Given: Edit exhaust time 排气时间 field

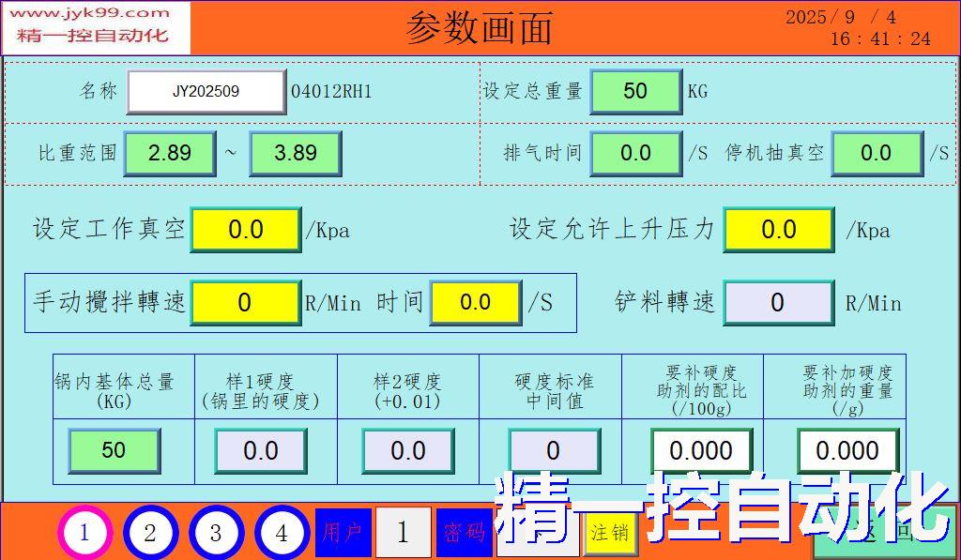Looking at the screenshot, I should (x=635, y=153).
